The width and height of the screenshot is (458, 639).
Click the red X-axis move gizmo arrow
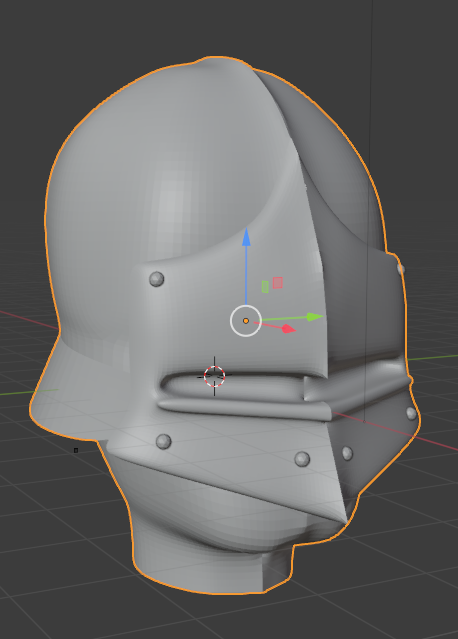pyautogui.click(x=288, y=328)
